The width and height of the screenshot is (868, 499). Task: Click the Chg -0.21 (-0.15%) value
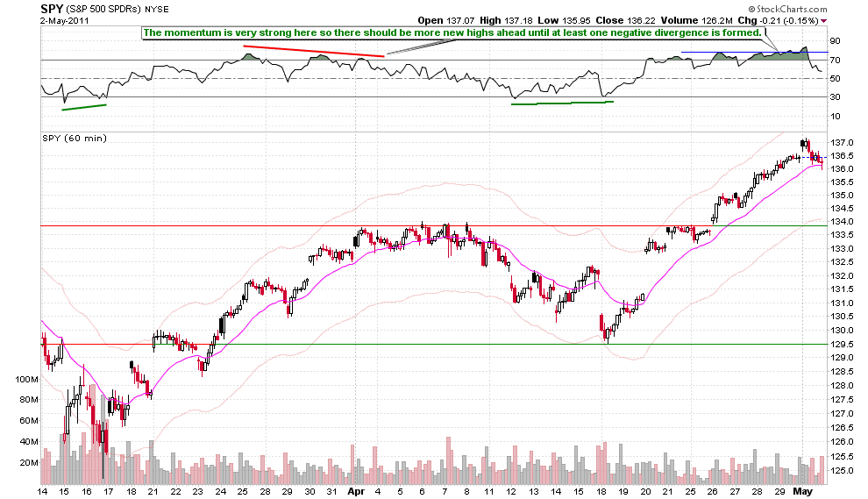click(779, 20)
